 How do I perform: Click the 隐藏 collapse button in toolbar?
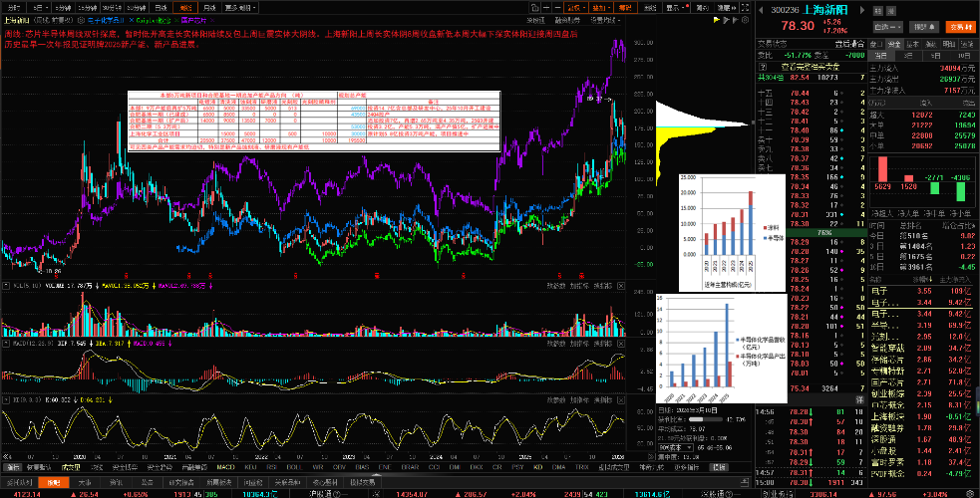(728, 8)
